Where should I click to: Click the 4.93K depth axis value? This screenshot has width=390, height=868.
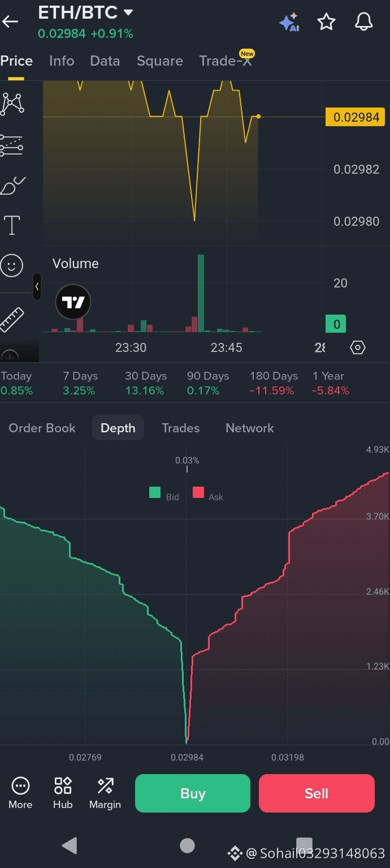pos(378,450)
